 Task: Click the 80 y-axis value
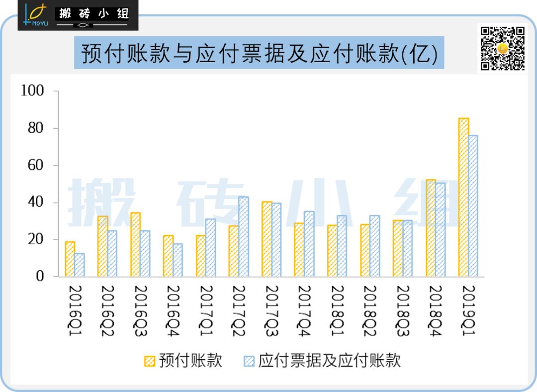click(x=36, y=128)
